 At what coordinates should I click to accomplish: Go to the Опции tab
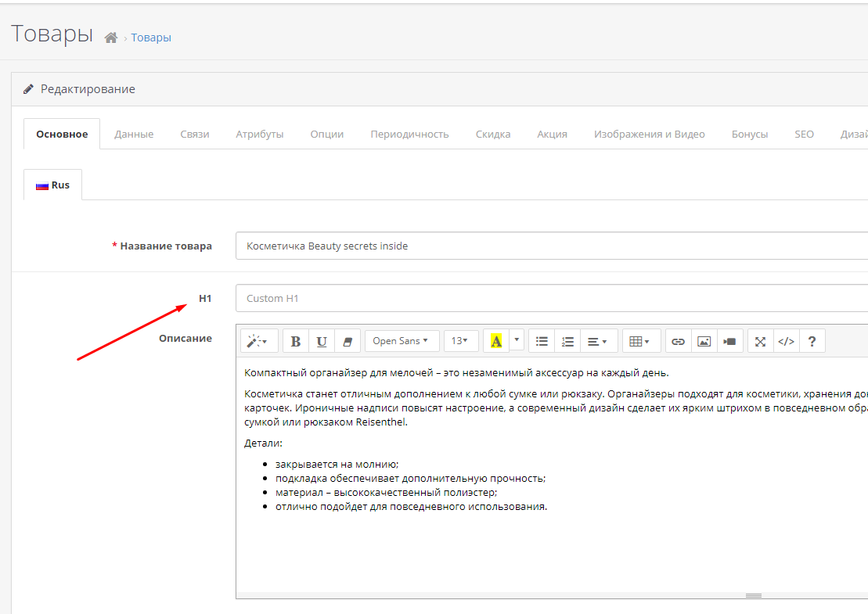[x=327, y=134]
